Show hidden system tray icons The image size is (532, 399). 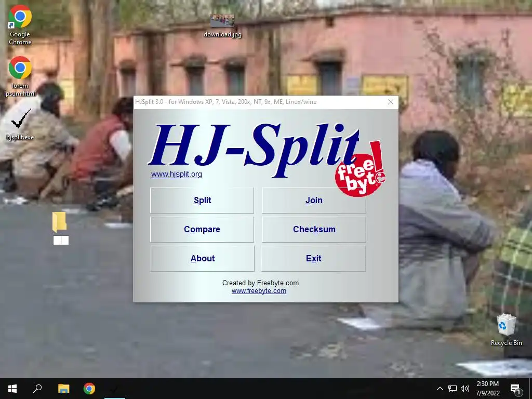click(440, 389)
